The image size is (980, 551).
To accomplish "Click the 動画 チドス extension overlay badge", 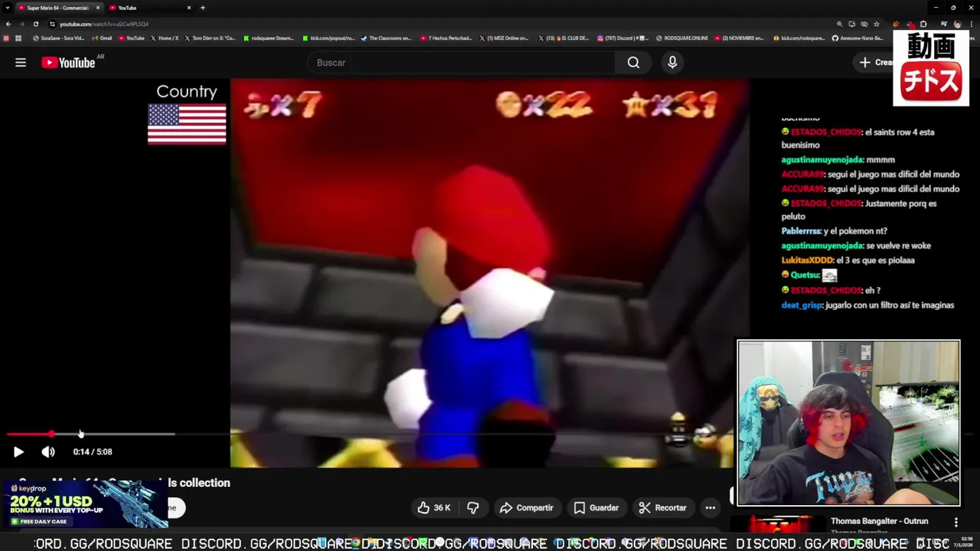I will pyautogui.click(x=931, y=68).
